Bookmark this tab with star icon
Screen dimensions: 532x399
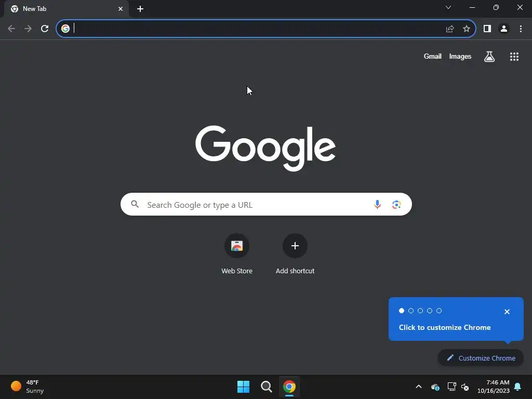point(467,29)
